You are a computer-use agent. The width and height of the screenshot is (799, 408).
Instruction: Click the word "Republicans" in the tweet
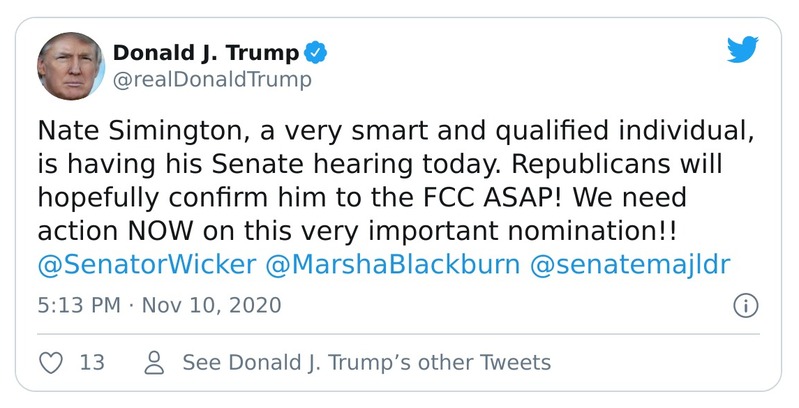(599, 166)
